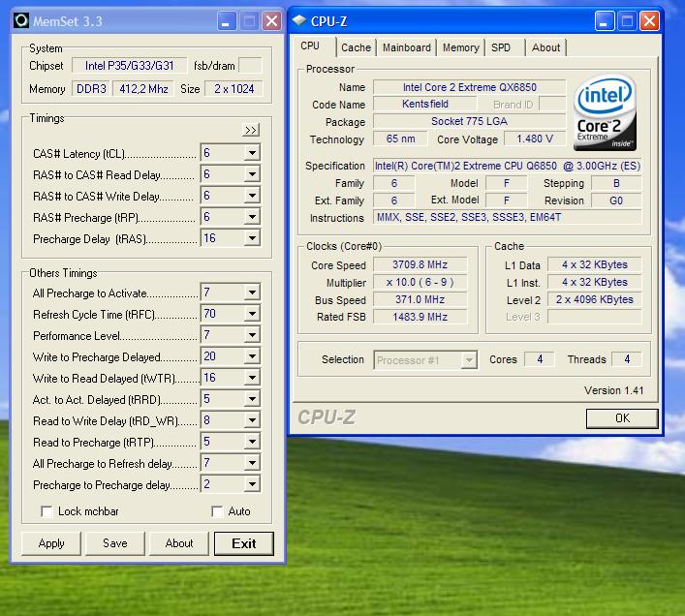Image resolution: width=685 pixels, height=616 pixels.
Task: Switch to the CPU tab
Action: click(310, 46)
